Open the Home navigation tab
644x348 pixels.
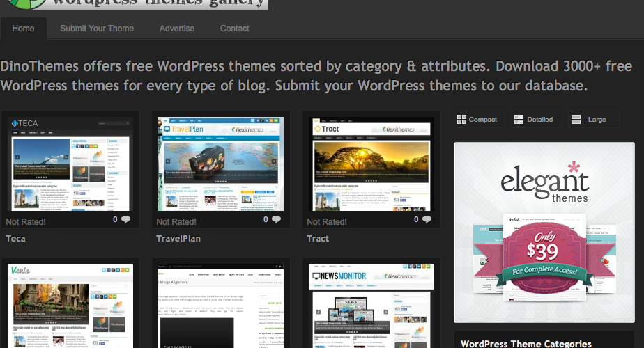[23, 29]
